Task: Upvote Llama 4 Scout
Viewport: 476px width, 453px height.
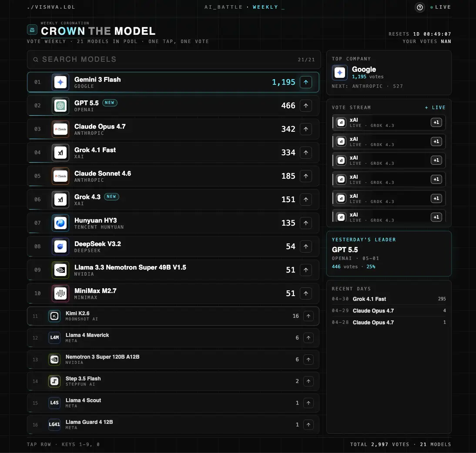Action: [308, 403]
